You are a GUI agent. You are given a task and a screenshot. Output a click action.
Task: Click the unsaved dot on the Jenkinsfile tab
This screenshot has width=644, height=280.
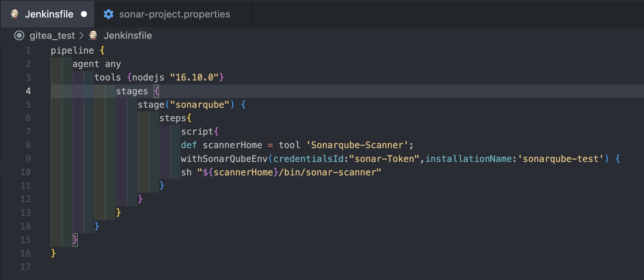[x=84, y=14]
